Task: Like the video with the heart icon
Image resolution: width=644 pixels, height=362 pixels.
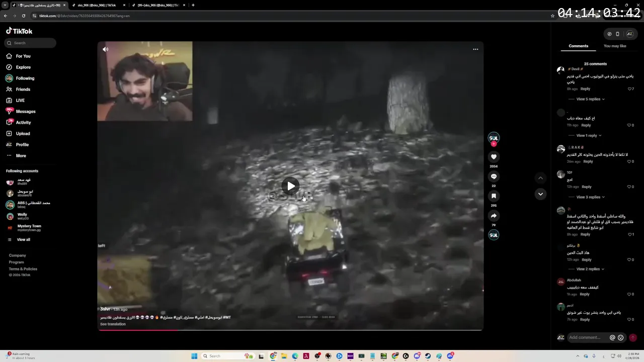Action: point(494,157)
